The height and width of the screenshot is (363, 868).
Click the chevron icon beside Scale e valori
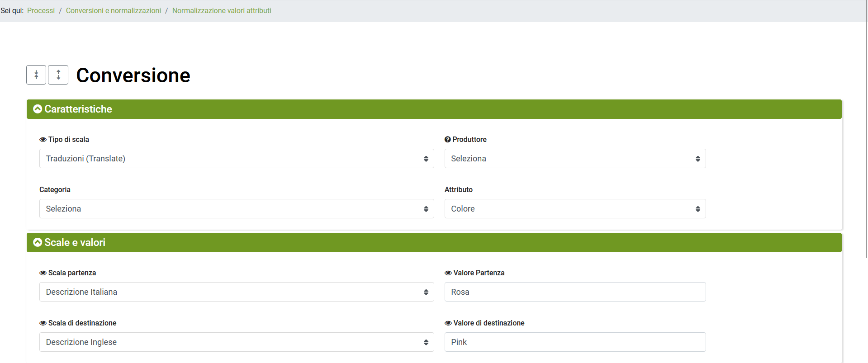38,242
